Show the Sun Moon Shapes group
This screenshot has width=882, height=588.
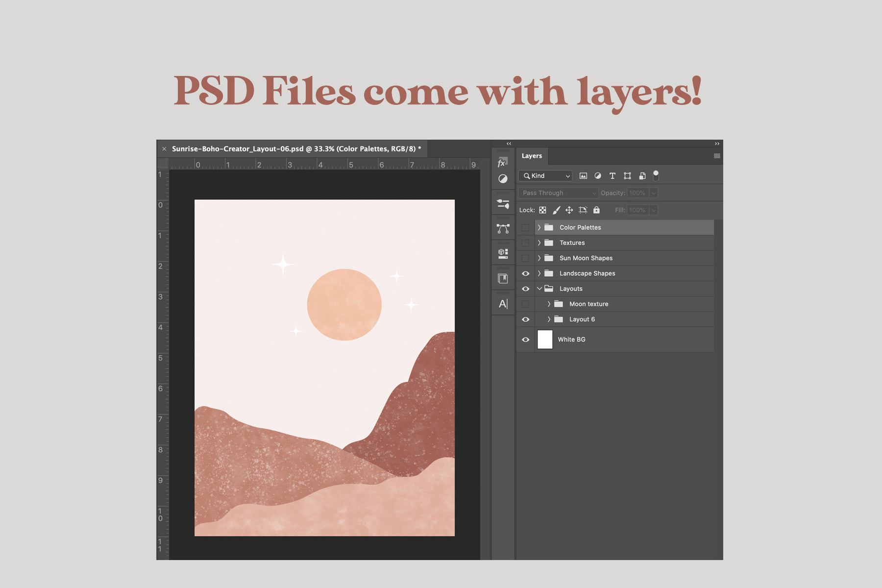(x=525, y=258)
